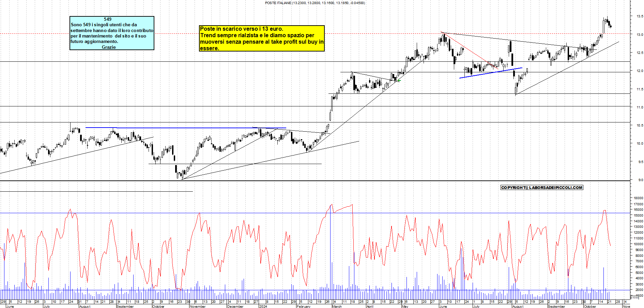The width and height of the screenshot is (644, 308).
Task: Click the small green arrow marker on price chart
Action: (x=399, y=80)
